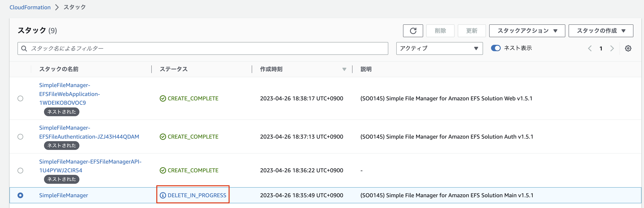The height and width of the screenshot is (208, 644).
Task: Sort by creation time arrow
Action: 344,69
